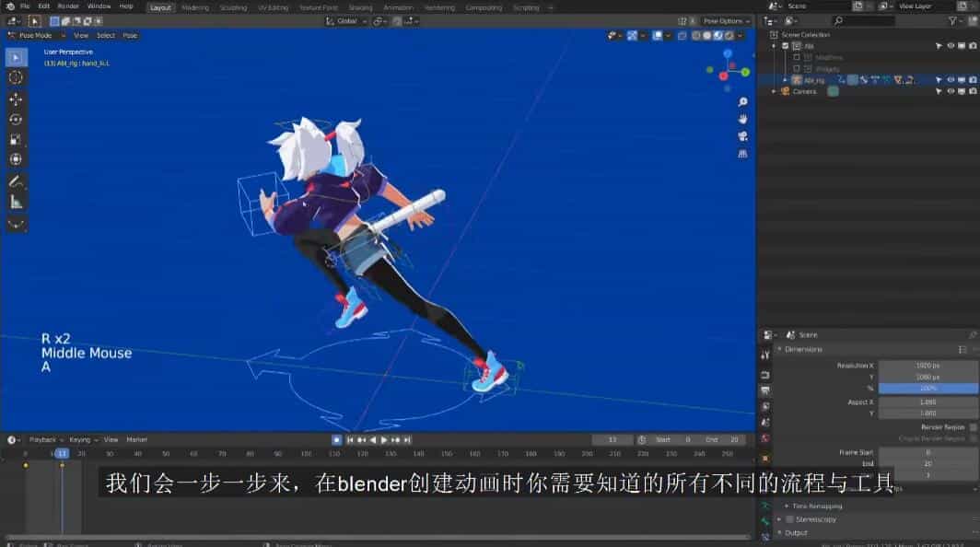
Task: Toggle the Stereoscopy checkbox
Action: 789,519
